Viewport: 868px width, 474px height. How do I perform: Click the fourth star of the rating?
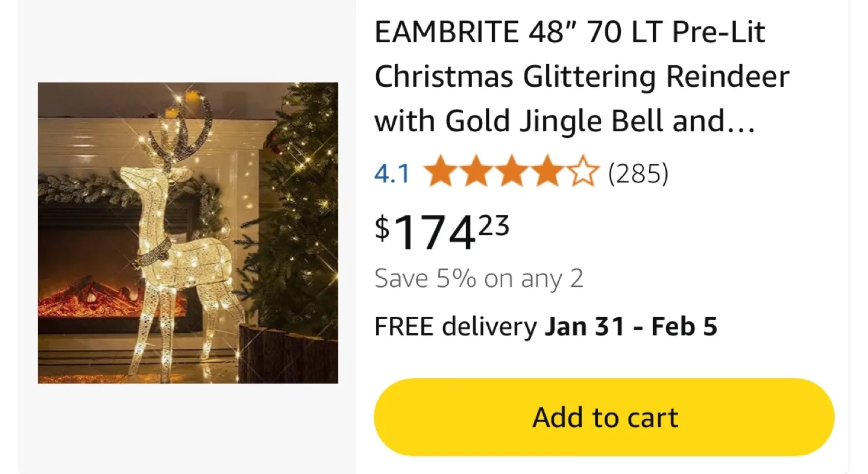click(x=548, y=173)
